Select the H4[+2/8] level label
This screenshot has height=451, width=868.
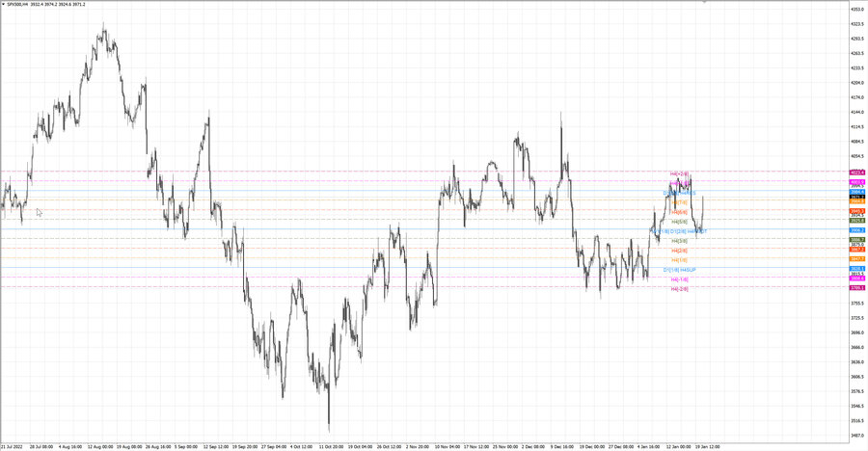click(680, 173)
